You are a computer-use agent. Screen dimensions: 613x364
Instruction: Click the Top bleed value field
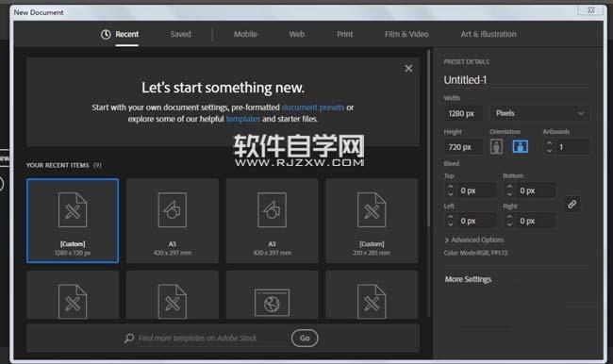coord(476,190)
